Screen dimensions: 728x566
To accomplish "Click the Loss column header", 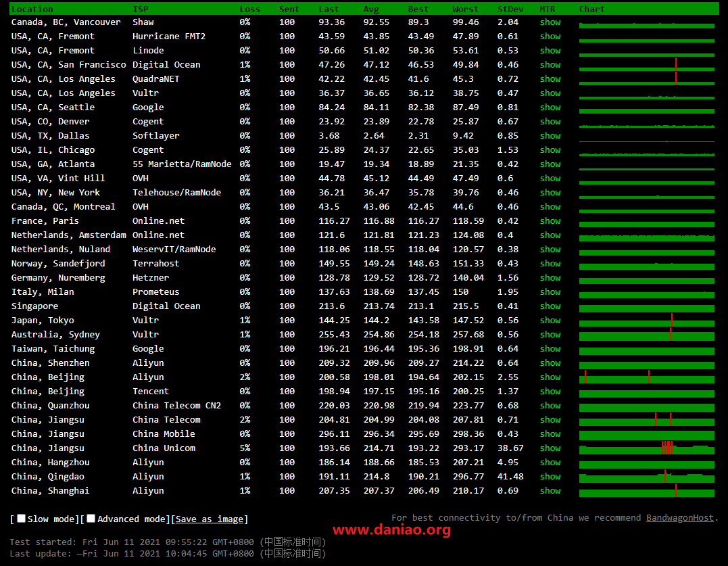I will tap(250, 9).
